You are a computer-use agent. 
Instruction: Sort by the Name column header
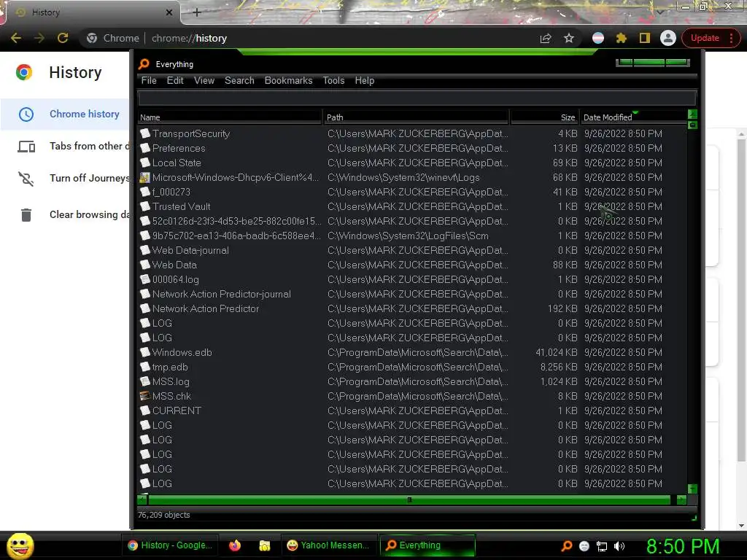[230, 117]
